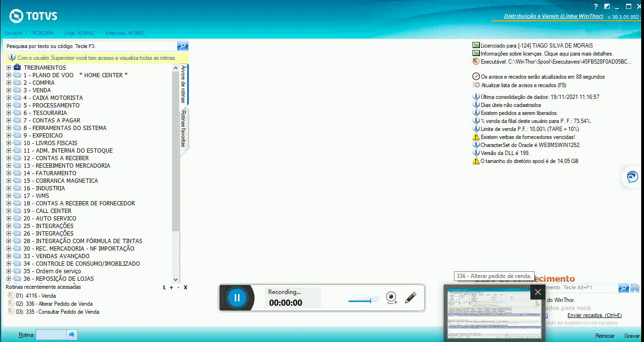Image resolution: width=644 pixels, height=342 pixels.
Task: Click the webcam icon in the recorder
Action: (x=391, y=298)
